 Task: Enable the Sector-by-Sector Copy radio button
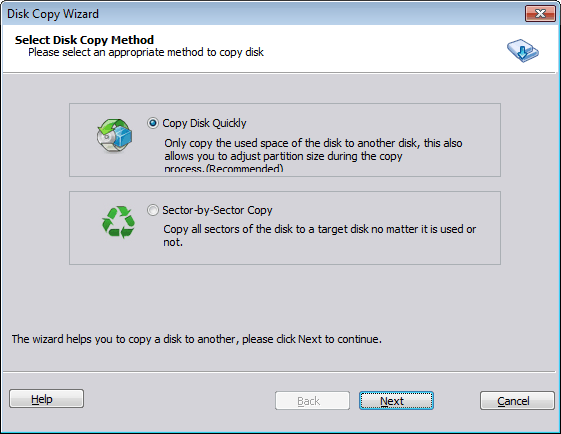[x=153, y=210]
